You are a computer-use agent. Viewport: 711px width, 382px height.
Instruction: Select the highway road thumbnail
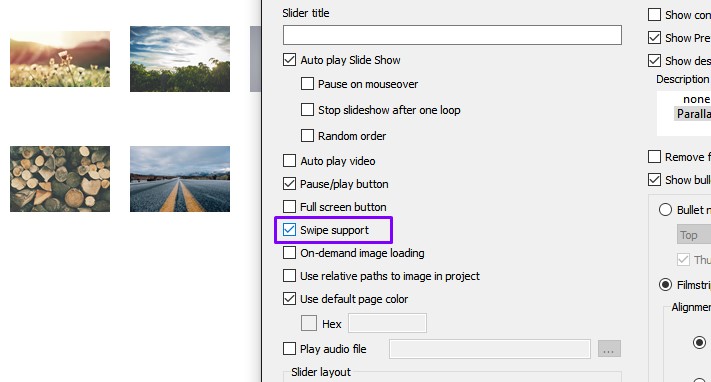[180, 179]
